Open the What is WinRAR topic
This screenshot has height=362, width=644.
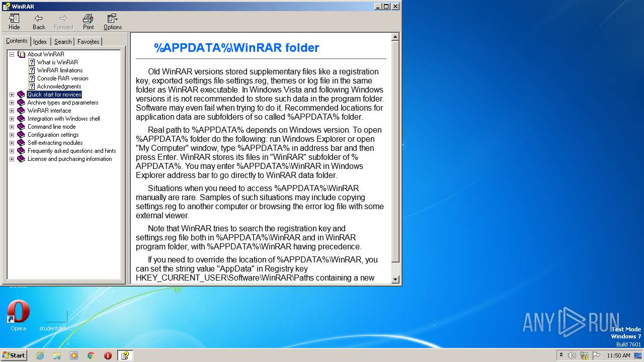57,62
